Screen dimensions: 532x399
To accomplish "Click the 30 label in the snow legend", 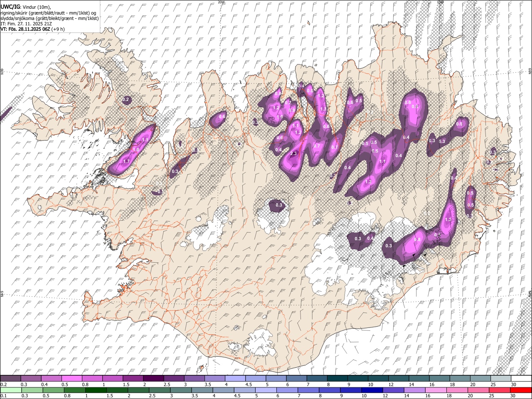I will [513, 384].
